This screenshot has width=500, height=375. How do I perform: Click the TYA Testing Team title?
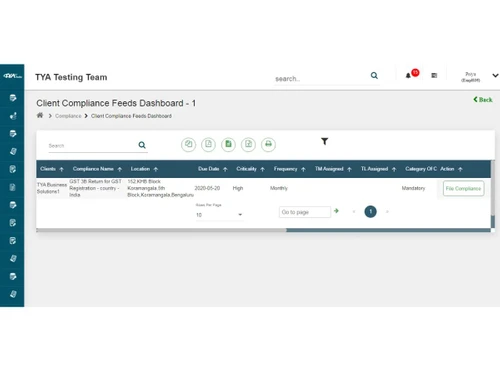(x=71, y=77)
